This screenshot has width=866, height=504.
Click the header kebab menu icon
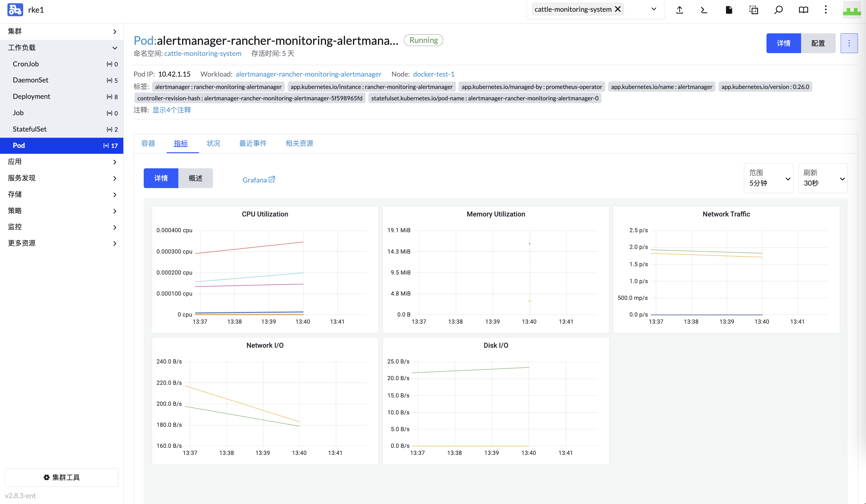[x=826, y=10]
